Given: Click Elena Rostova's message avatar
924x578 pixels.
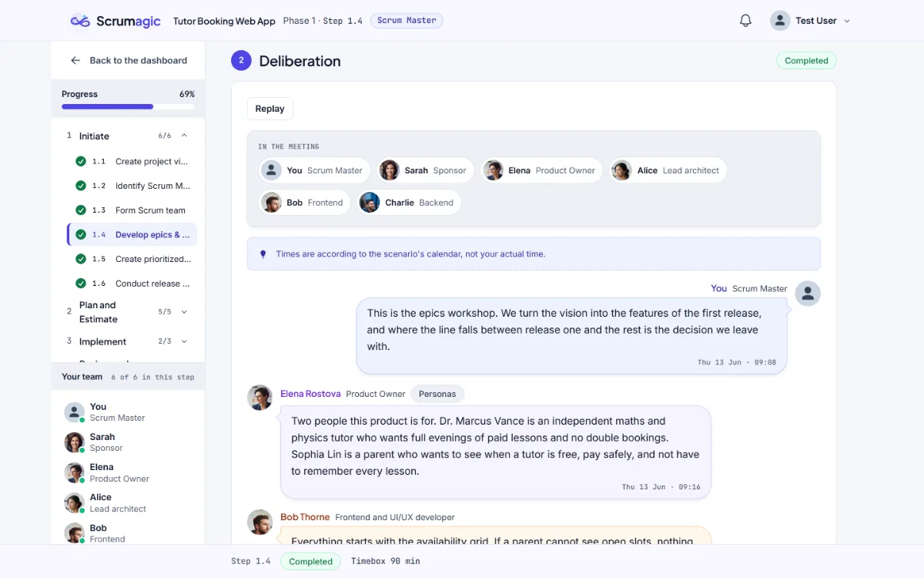Looking at the screenshot, I should 259,398.
